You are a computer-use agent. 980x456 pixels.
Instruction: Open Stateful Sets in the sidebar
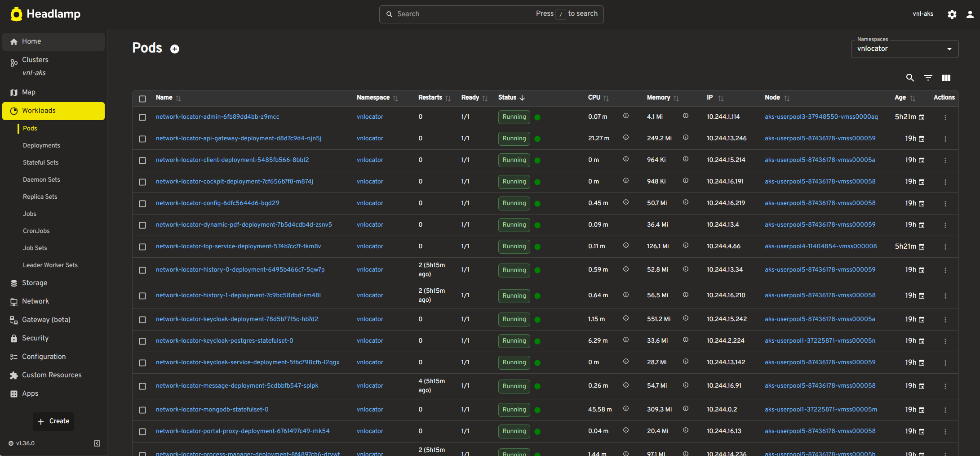pos(40,163)
